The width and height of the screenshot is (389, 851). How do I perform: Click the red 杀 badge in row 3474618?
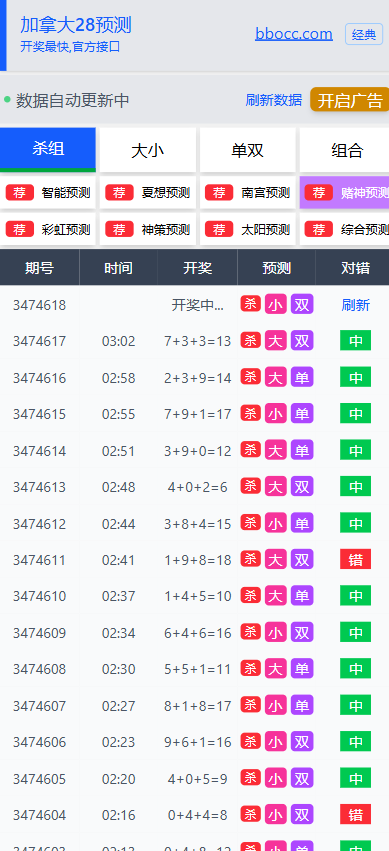pos(251,304)
